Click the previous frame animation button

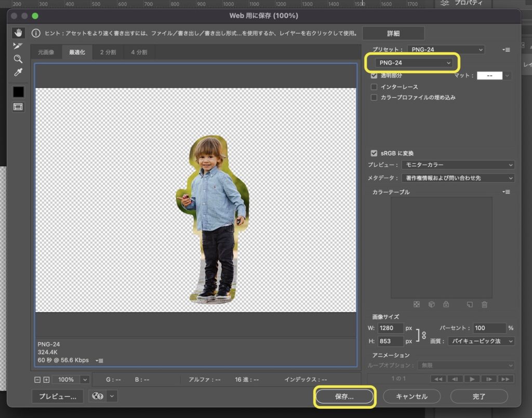click(455, 379)
